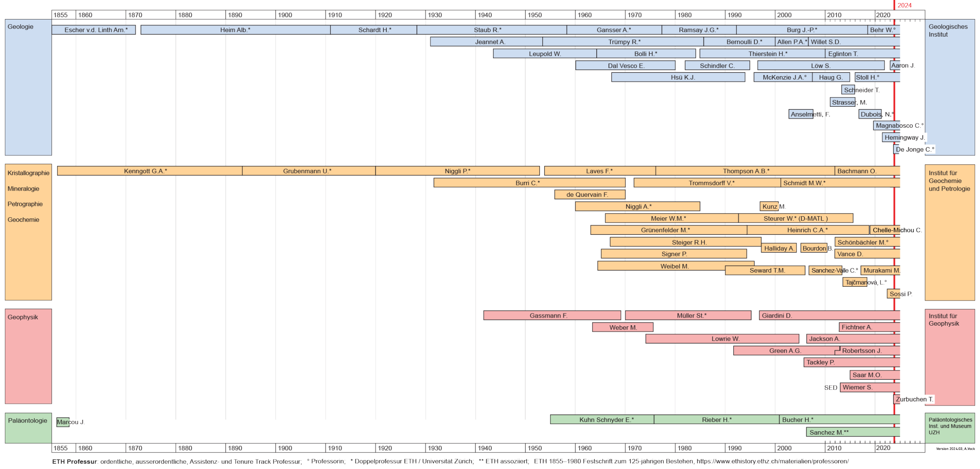Select the Rieber H.* bar
The height and width of the screenshot is (469, 980).
tap(717, 419)
